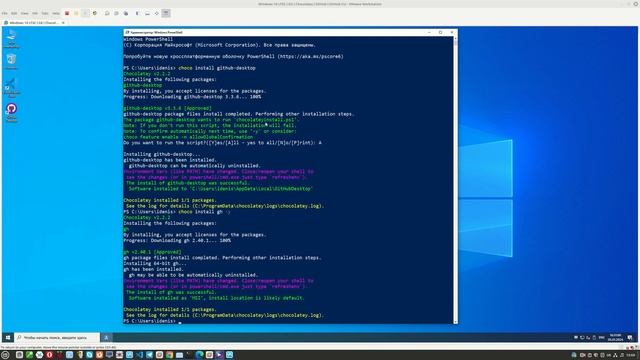Screen dimensions: 640x360
Task: Select the topmost desktop icon in the guest
Action: [11, 39]
